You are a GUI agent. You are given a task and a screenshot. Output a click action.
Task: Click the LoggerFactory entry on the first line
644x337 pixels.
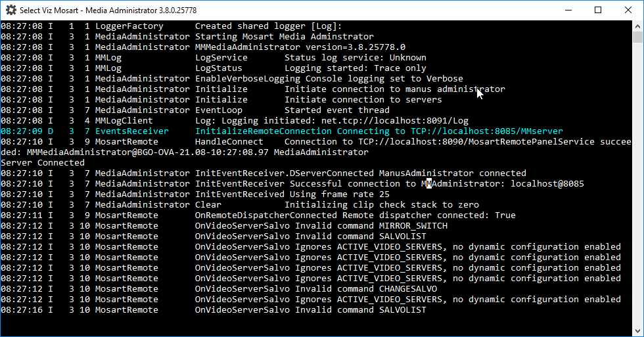click(129, 26)
